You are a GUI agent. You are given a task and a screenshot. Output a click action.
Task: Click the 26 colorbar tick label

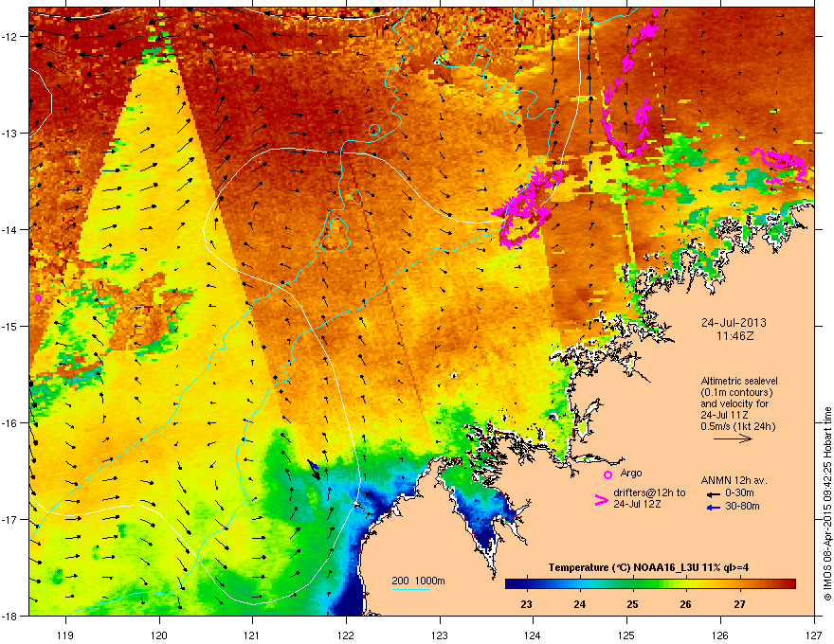[685, 604]
